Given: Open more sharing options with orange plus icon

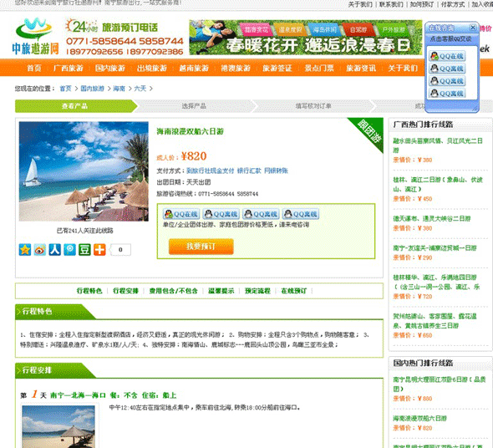Looking at the screenshot, I should pos(99,249).
